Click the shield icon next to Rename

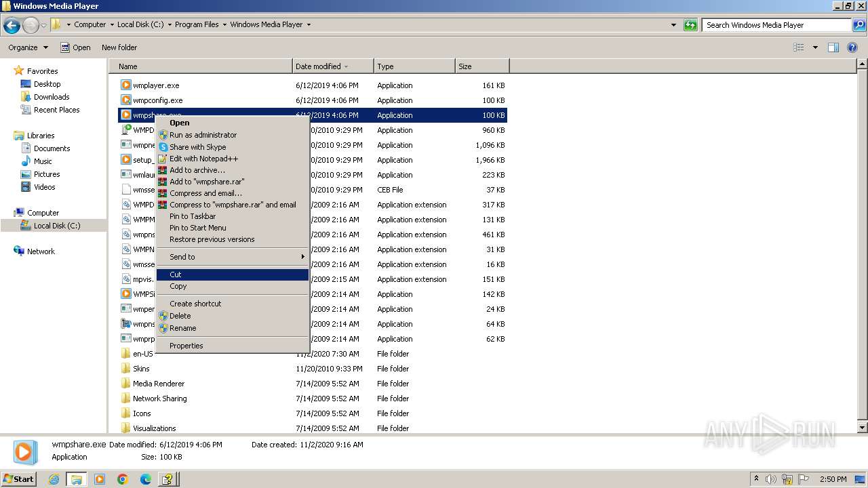[x=163, y=328]
